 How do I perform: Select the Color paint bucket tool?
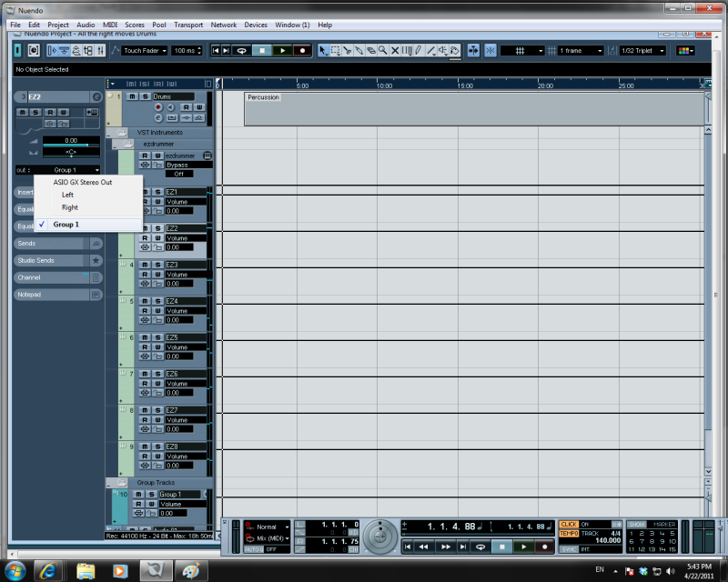pyautogui.click(x=455, y=51)
